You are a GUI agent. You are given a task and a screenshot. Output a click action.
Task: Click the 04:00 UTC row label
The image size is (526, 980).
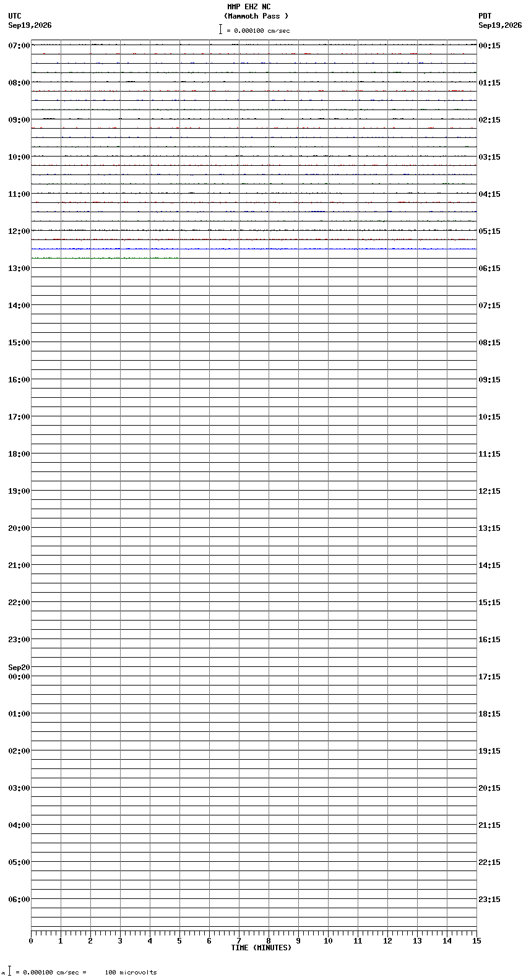click(19, 825)
